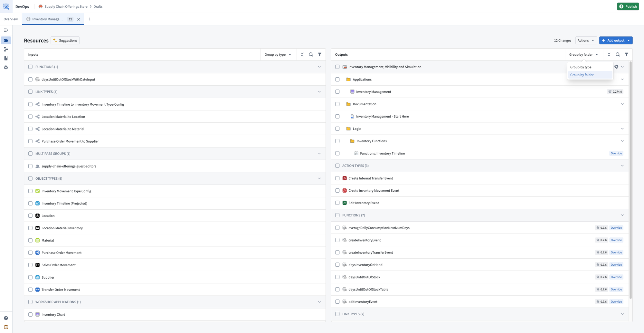Collapse the OBJECT TYPES (9) group
The image size is (644, 333).
(319, 178)
